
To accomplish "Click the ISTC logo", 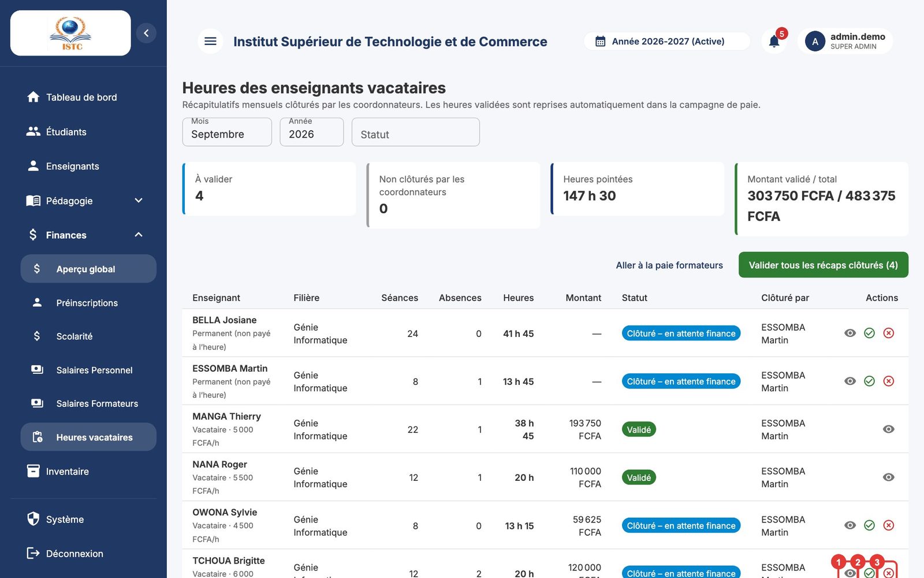I will point(70,33).
